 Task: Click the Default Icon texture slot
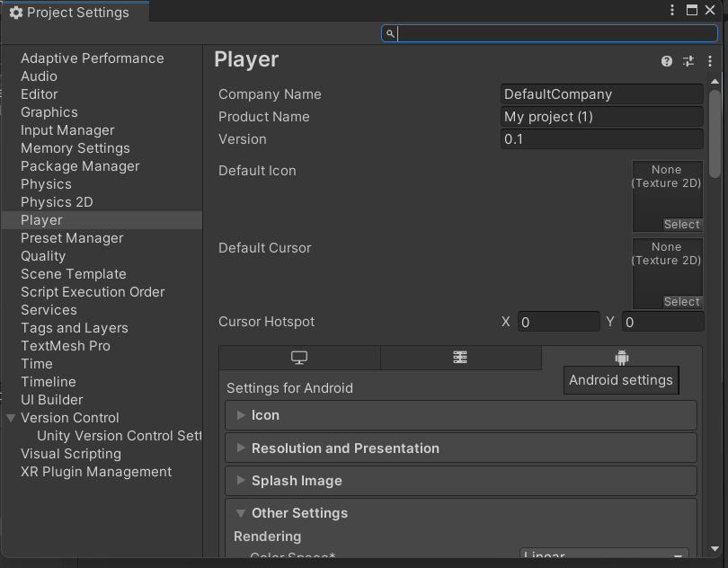coord(667,196)
